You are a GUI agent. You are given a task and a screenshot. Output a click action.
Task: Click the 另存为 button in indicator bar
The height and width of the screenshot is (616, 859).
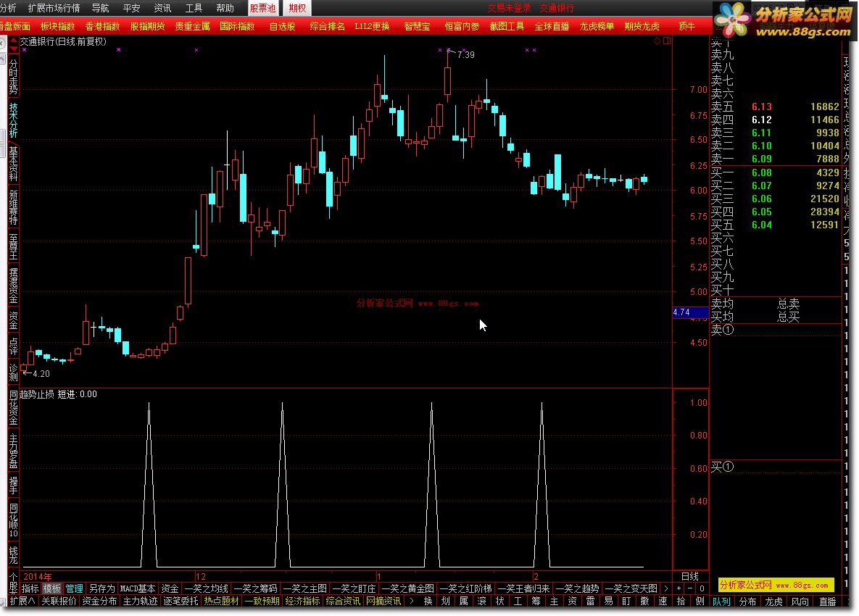pos(102,588)
